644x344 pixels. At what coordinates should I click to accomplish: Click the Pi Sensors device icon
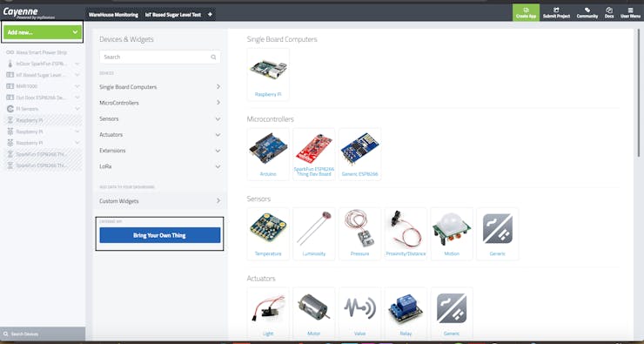(x=10, y=109)
